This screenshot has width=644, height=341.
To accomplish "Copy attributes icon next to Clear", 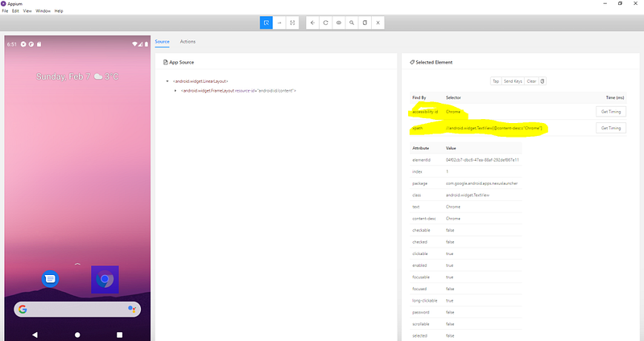I will [543, 81].
